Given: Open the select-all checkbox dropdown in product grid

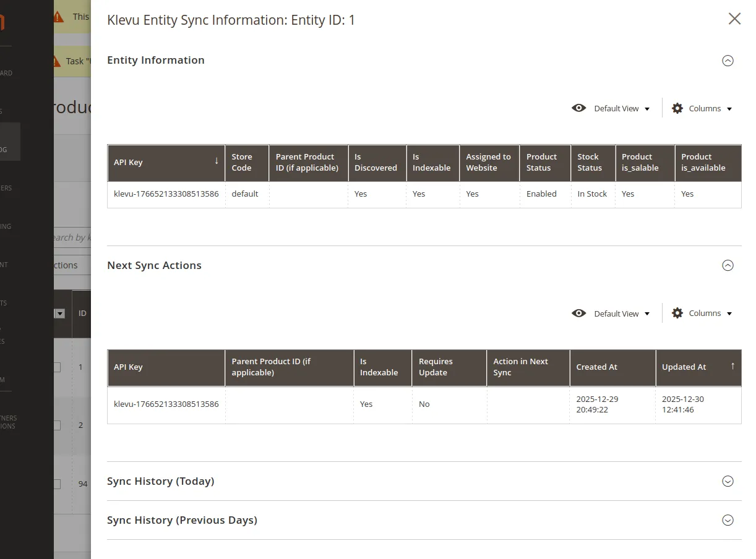Looking at the screenshot, I should (59, 314).
